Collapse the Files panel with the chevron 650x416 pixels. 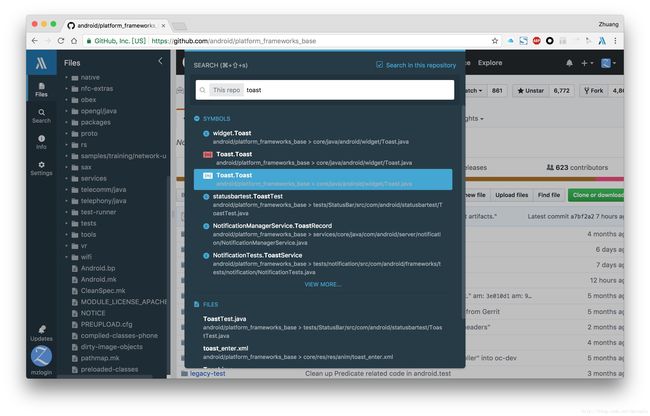[160, 61]
